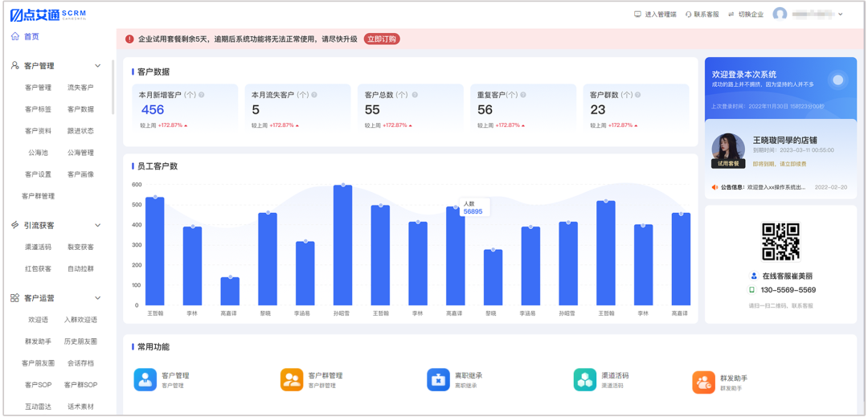Viewport: 868px width, 417px height.
Task: Open 裂变获客 in the sidebar
Action: [81, 247]
